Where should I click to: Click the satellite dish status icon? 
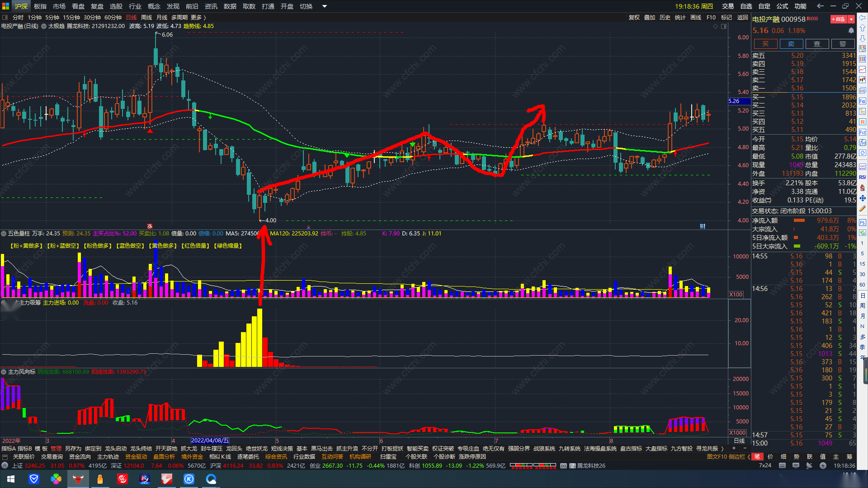point(809,465)
